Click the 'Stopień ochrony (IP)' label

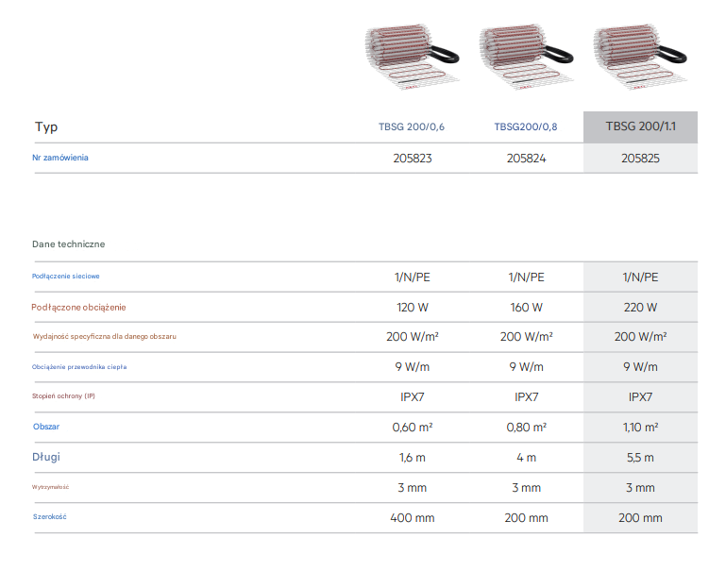click(x=63, y=395)
